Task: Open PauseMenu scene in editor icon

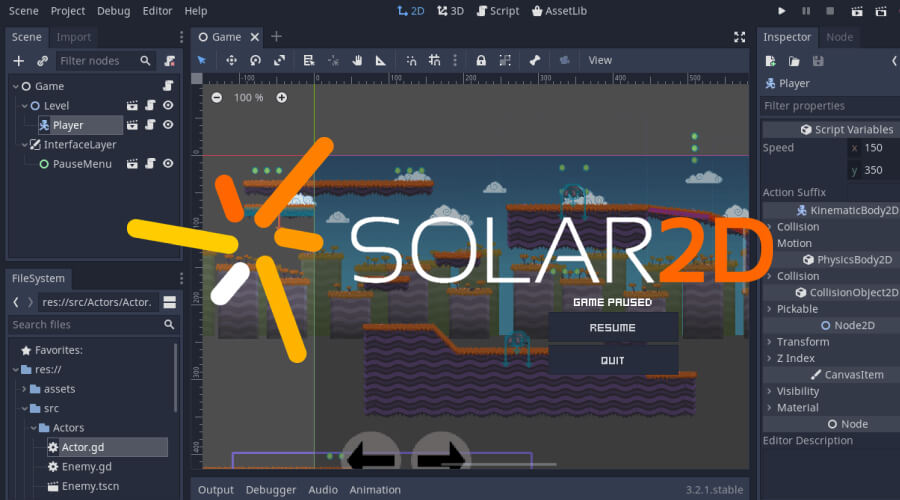Action: tap(132, 164)
